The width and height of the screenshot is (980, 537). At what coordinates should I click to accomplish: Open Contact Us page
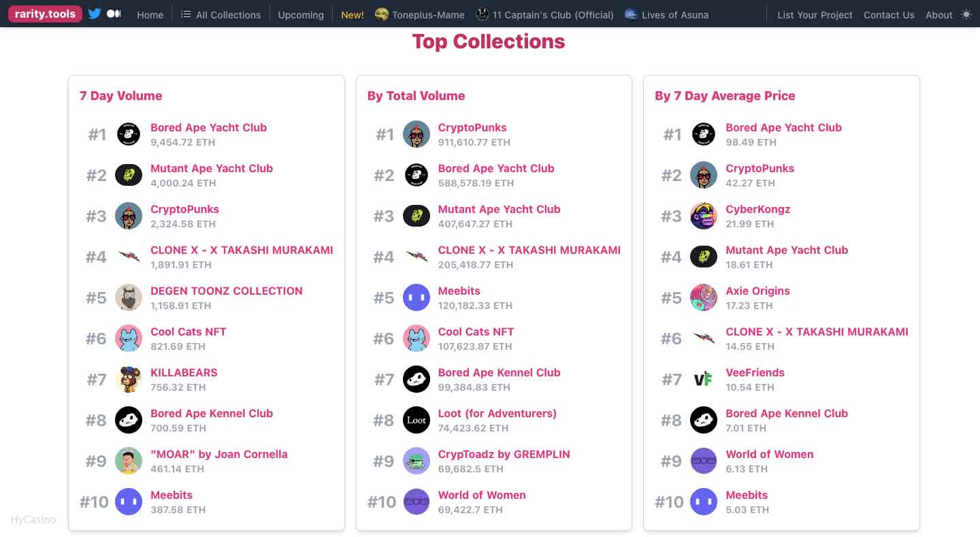(889, 14)
